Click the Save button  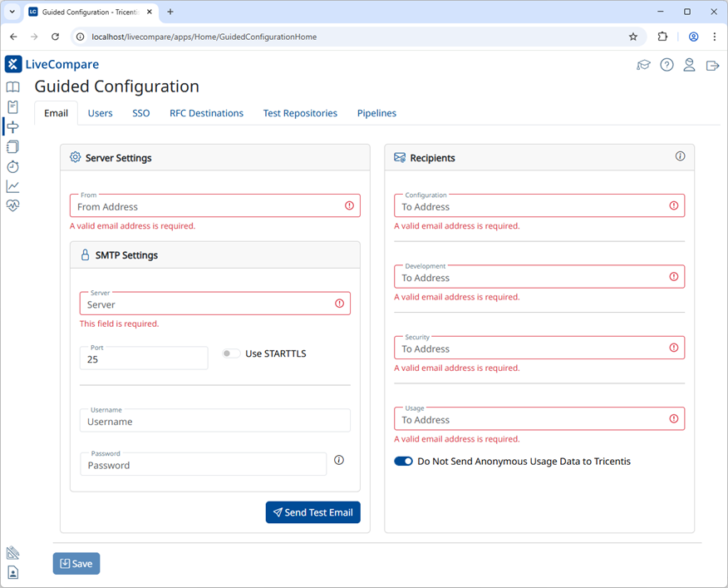76,563
